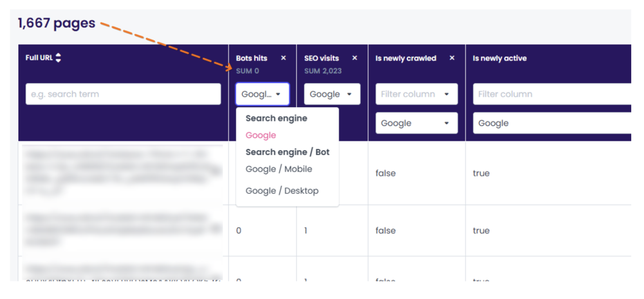Open Is newly crawled Google engine dropdown

[x=416, y=123]
